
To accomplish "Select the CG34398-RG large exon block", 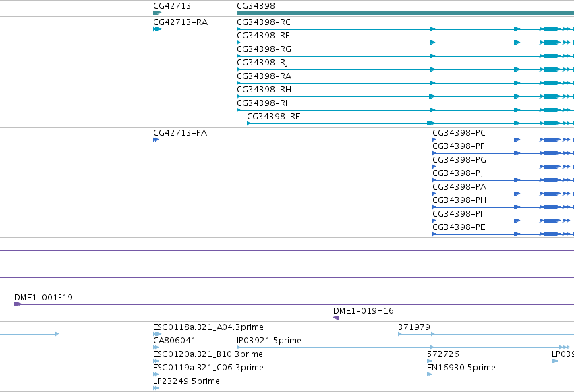I will (552, 56).
